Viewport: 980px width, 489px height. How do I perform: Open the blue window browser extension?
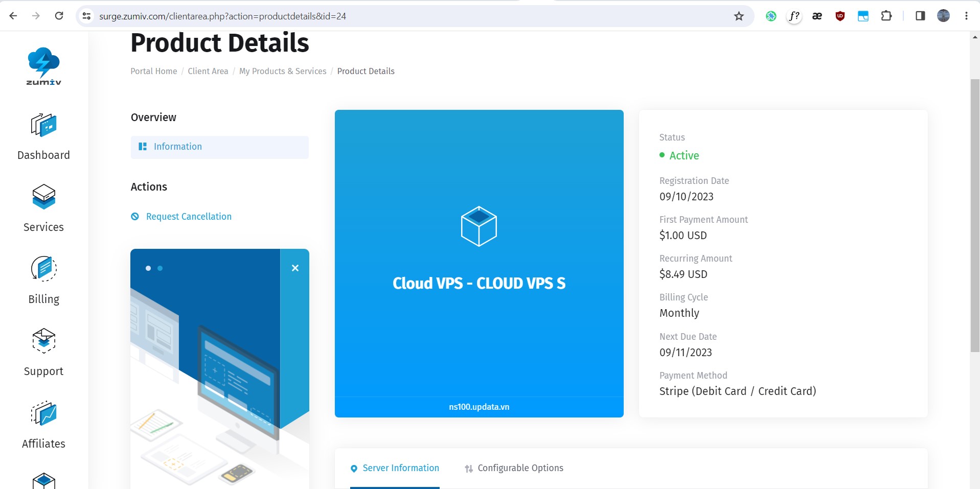pyautogui.click(x=863, y=16)
